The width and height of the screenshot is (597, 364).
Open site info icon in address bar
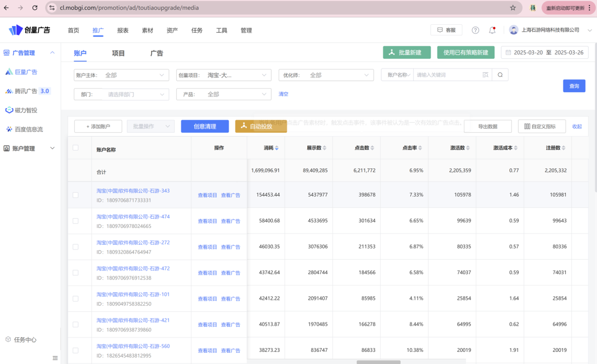click(x=52, y=8)
